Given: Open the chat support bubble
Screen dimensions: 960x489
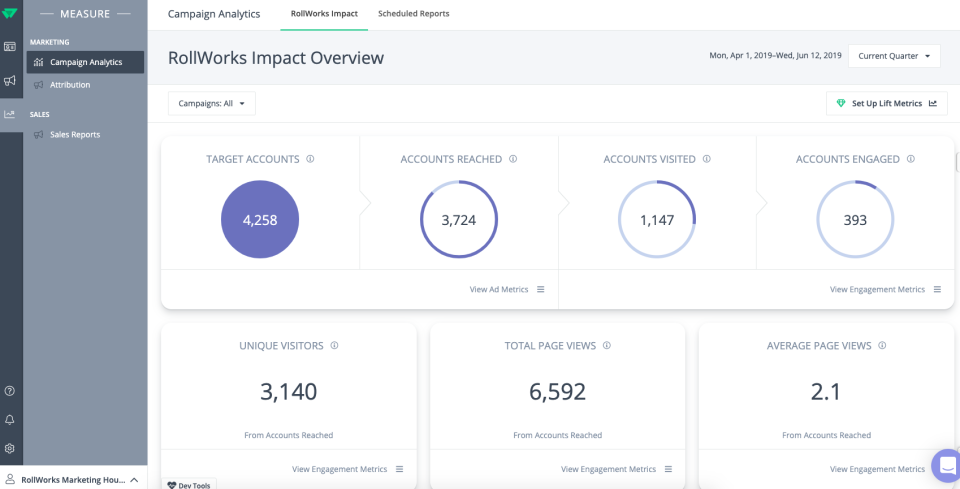Looking at the screenshot, I should click(946, 465).
